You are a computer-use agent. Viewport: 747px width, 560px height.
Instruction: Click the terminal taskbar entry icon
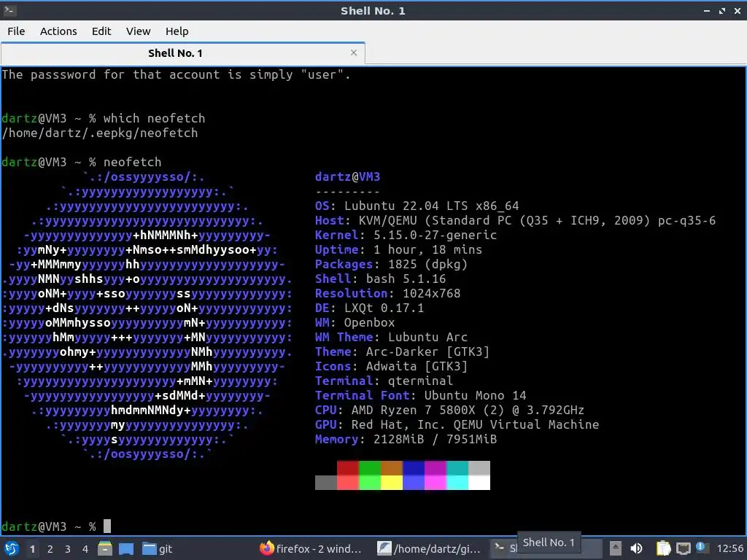pyautogui.click(x=499, y=548)
